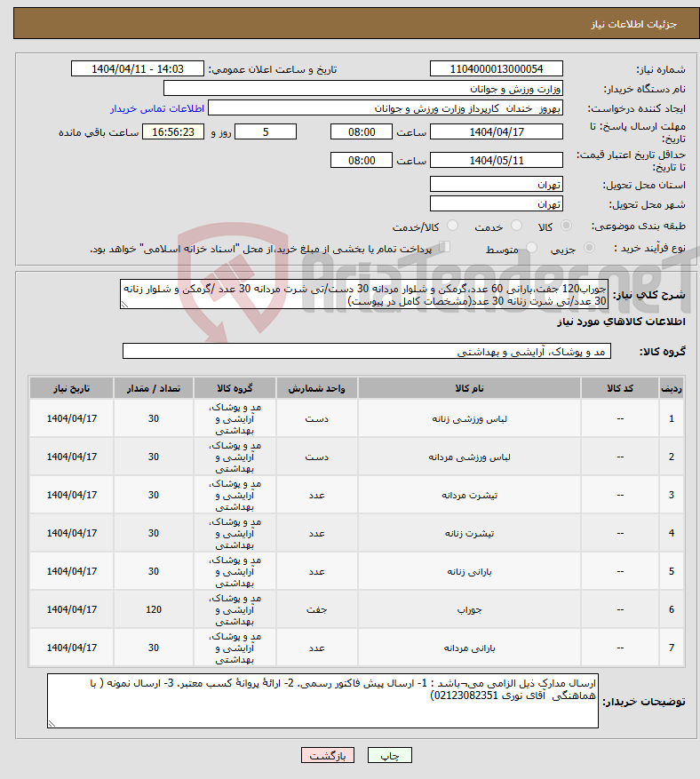Click the announcement date field 1404/04/11 - 14:03
The width and height of the screenshot is (700, 779).
[x=138, y=68]
